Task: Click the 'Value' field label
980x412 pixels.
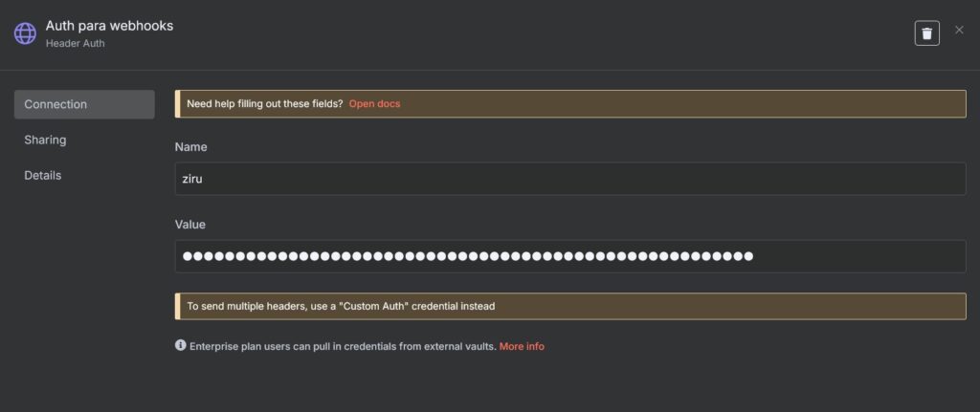Action: pos(190,224)
